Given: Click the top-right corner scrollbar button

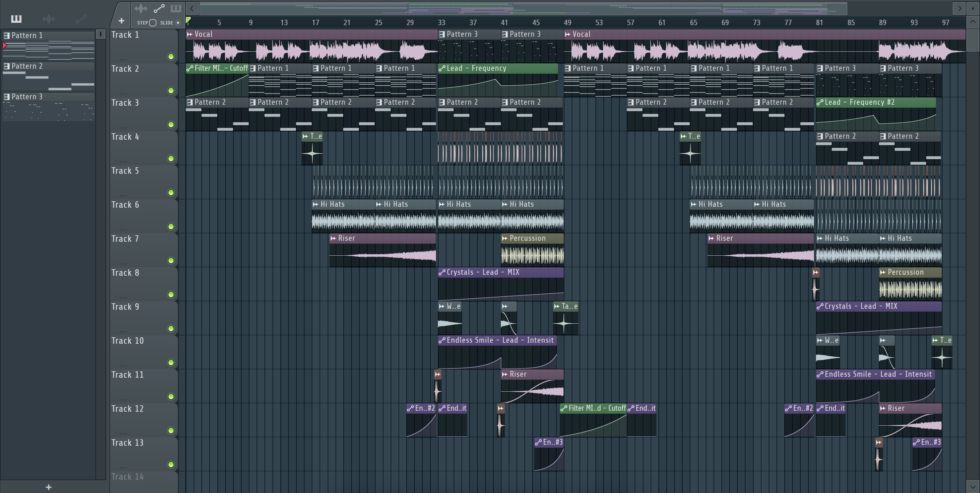Looking at the screenshot, I should [x=973, y=8].
